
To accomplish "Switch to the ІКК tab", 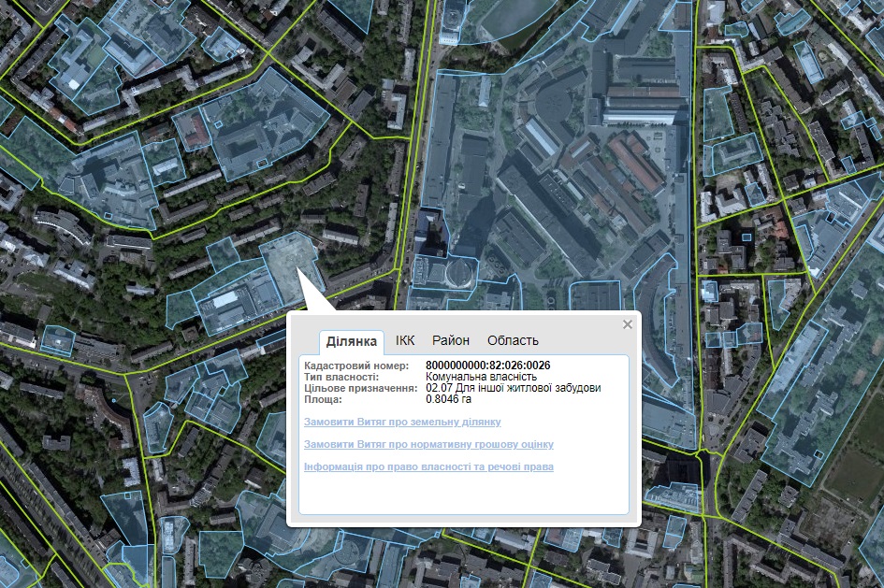I will (405, 340).
